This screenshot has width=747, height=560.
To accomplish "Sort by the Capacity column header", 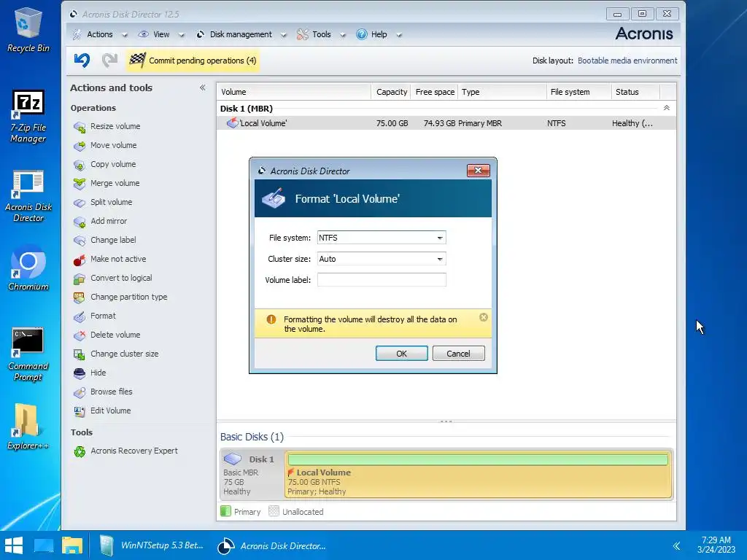I will 391,92.
